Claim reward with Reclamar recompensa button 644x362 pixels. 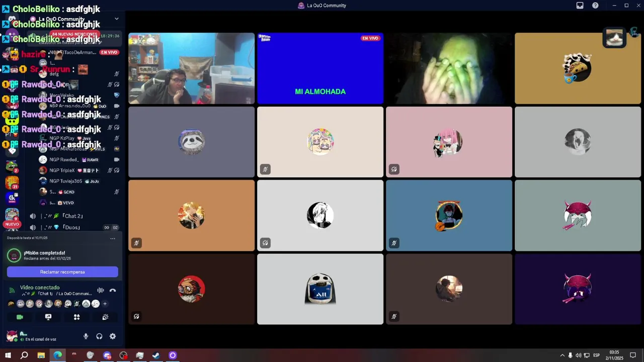coord(62,272)
